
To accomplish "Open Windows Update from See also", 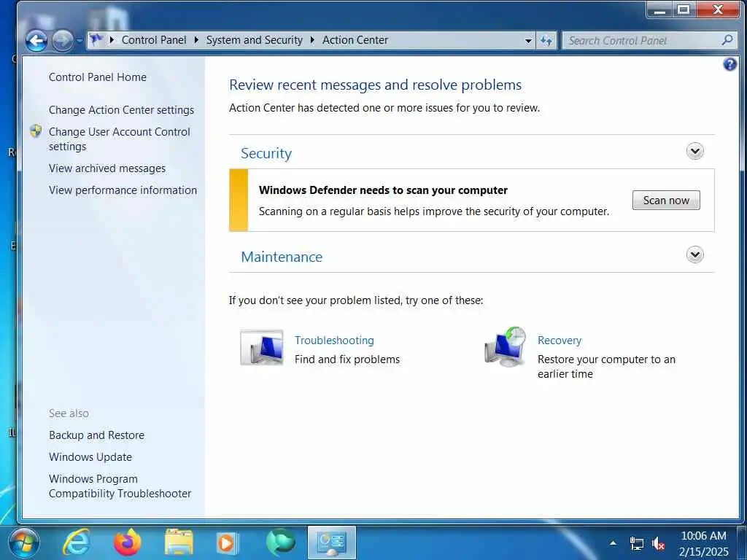I will click(x=90, y=457).
